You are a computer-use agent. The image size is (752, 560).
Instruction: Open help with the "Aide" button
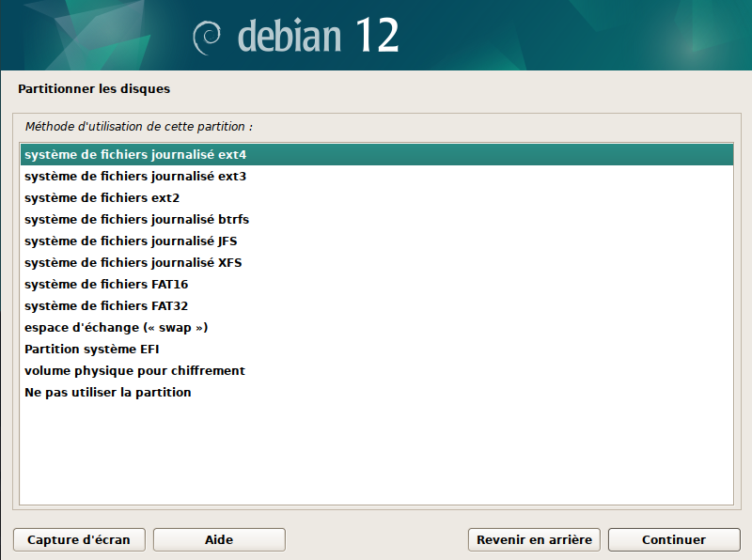(x=219, y=540)
